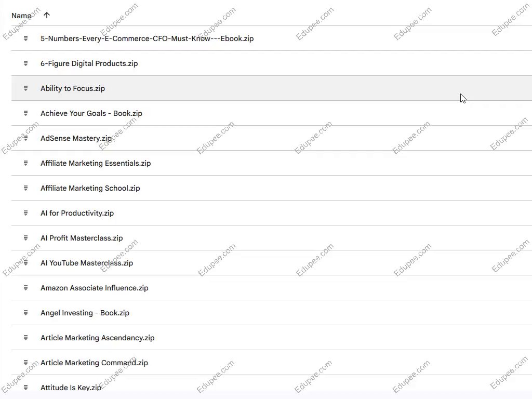Select Article Marketing Ascendancy.zip file name
The image size is (532, 399).
97,338
